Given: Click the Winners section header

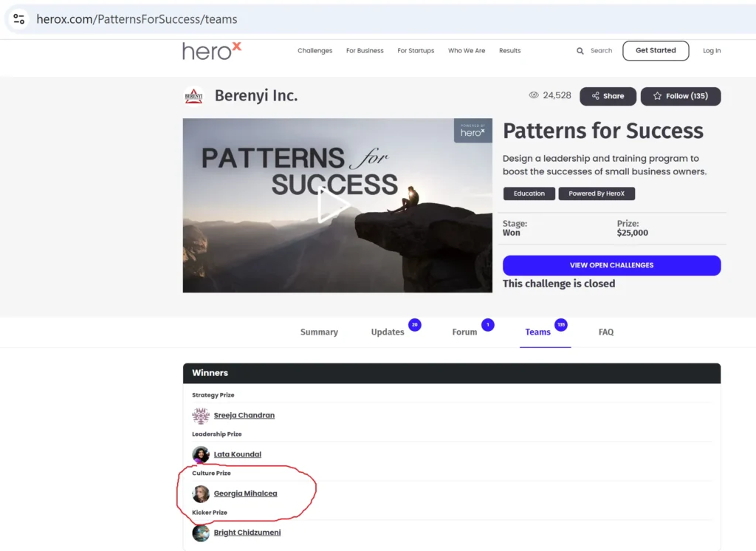Looking at the screenshot, I should 452,373.
